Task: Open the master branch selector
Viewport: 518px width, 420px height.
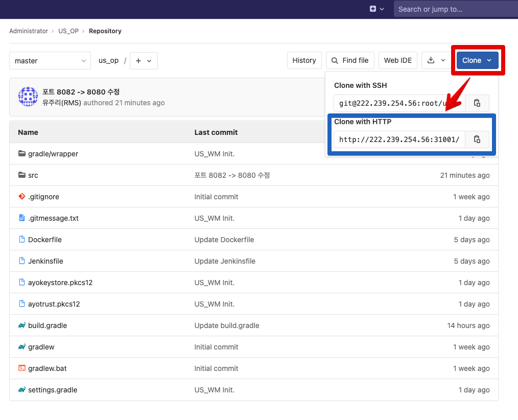Action: pyautogui.click(x=50, y=60)
